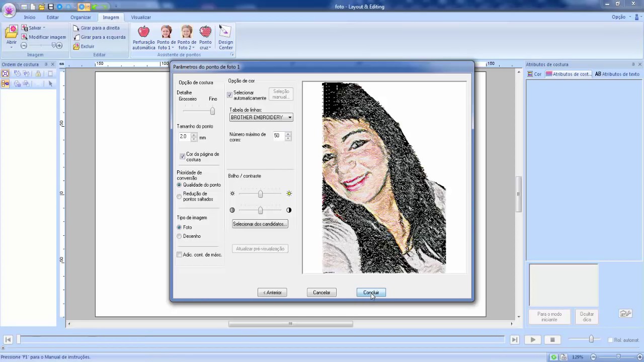Click the undo green arrow in quick access toolbar
The height and width of the screenshot is (362, 644).
94,7
